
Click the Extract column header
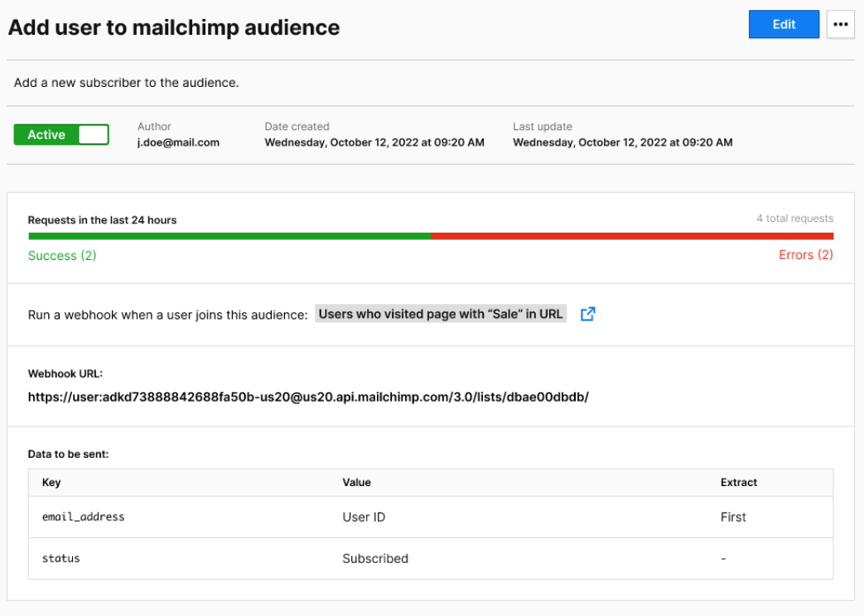(739, 482)
